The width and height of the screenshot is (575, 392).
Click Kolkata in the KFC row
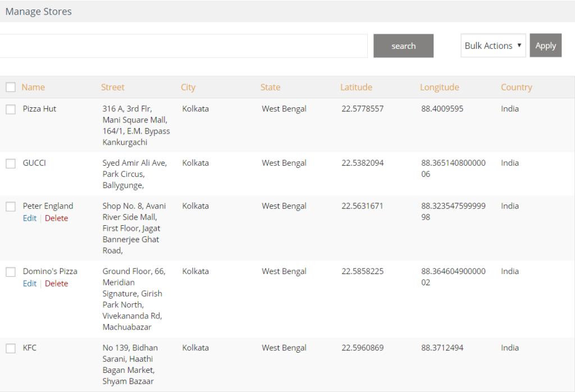point(195,348)
